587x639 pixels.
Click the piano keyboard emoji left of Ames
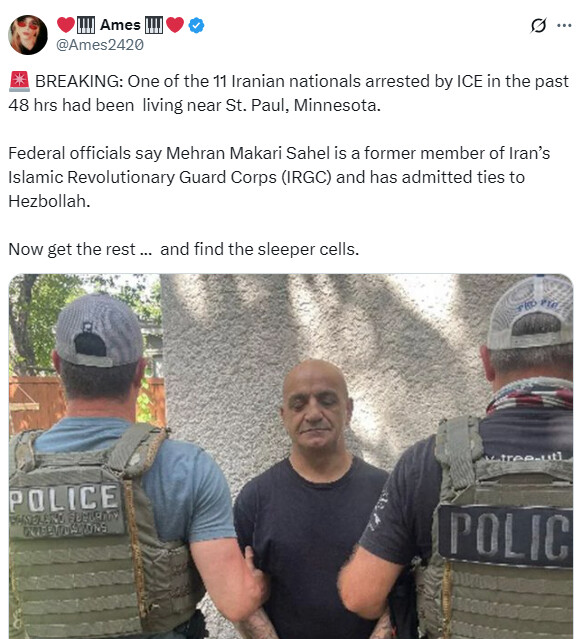pyautogui.click(x=86, y=25)
